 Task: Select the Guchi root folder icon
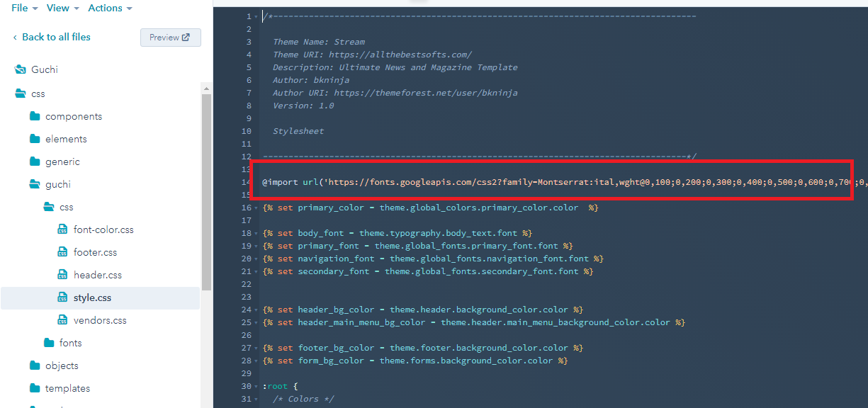click(20, 69)
